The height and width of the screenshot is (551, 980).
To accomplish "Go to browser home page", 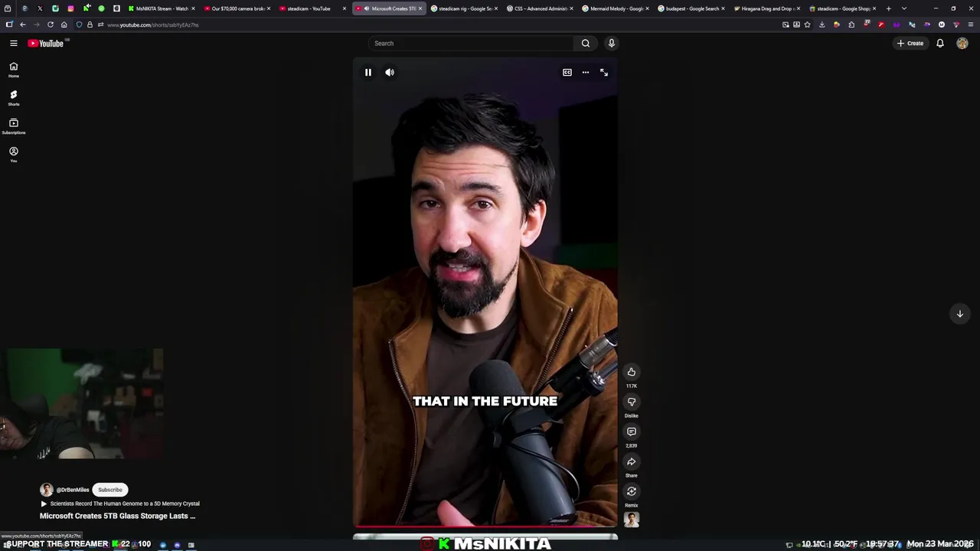I will point(64,24).
